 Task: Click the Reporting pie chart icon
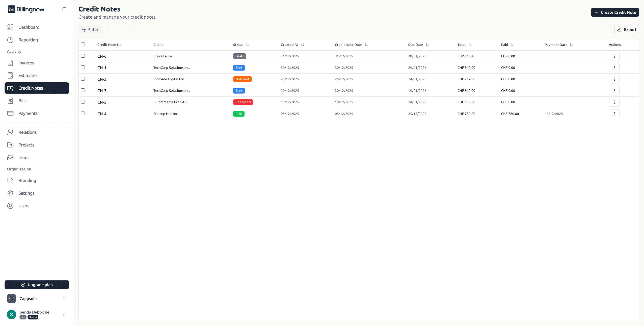pyautogui.click(x=10, y=40)
